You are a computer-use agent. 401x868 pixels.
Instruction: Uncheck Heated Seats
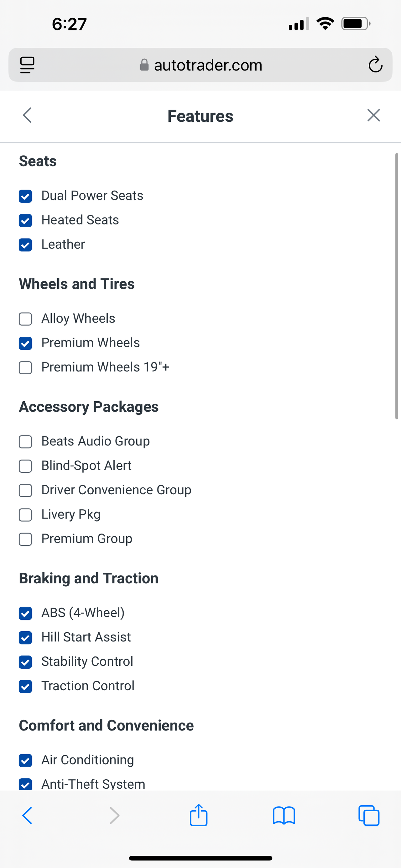pyautogui.click(x=25, y=221)
